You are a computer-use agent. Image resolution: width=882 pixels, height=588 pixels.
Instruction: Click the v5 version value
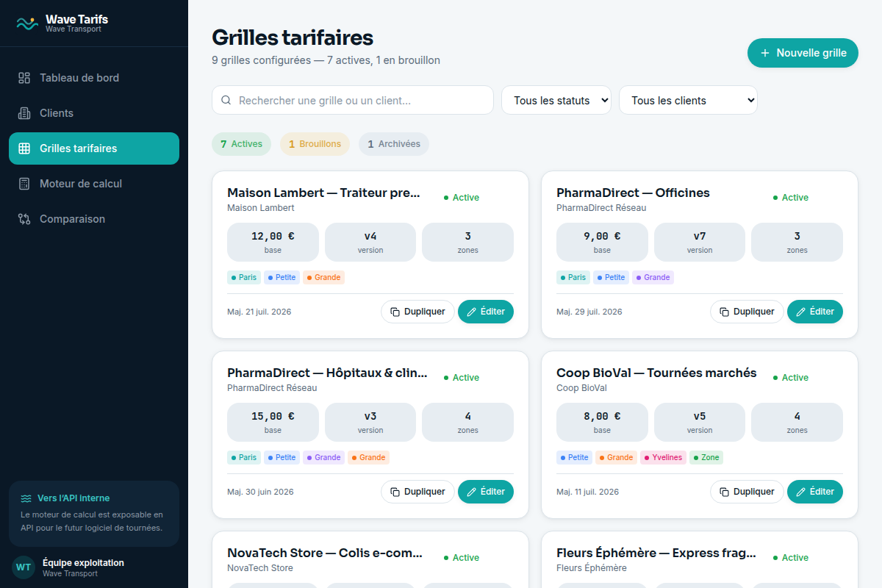click(700, 416)
